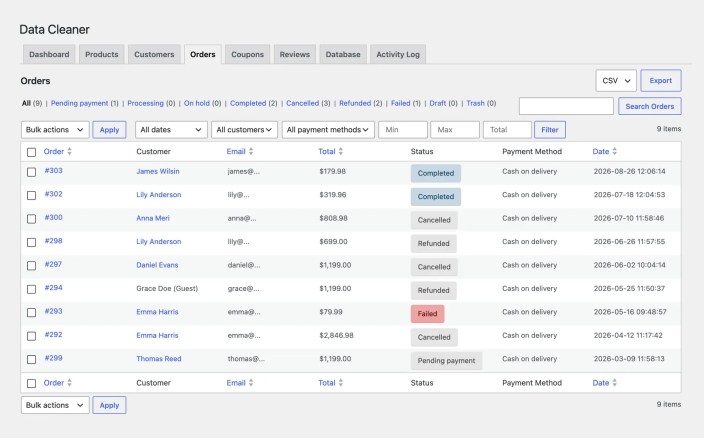Click the search orders text field
Viewport: 704px width, 438px height.
566,106
